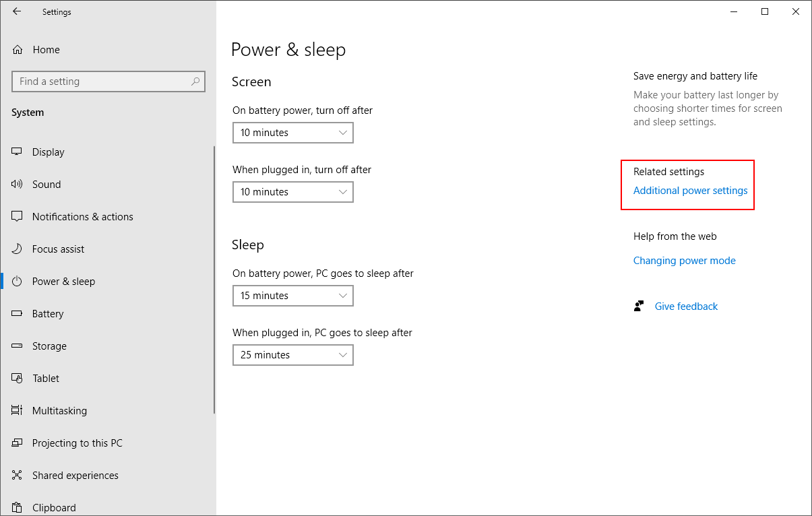Open Notifications & actions settings
Viewport: 812px width, 516px height.
point(81,216)
